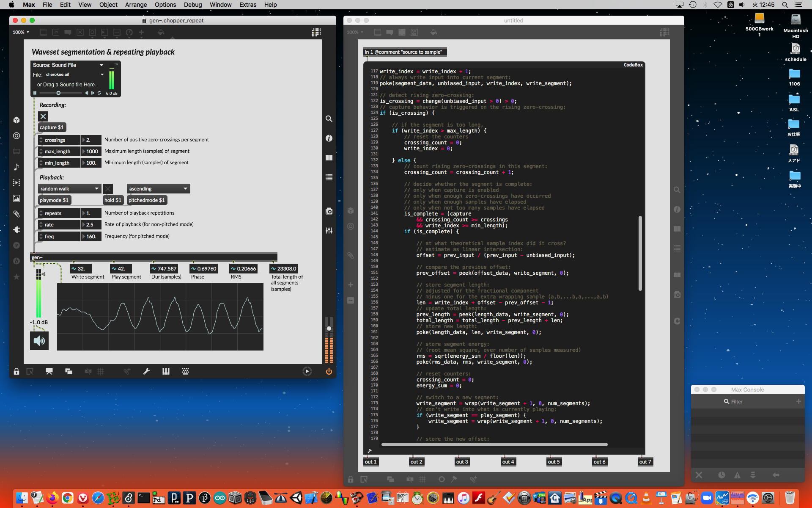Image resolution: width=812 pixels, height=508 pixels.
Task: Click the audio speaker output button
Action: point(39,341)
